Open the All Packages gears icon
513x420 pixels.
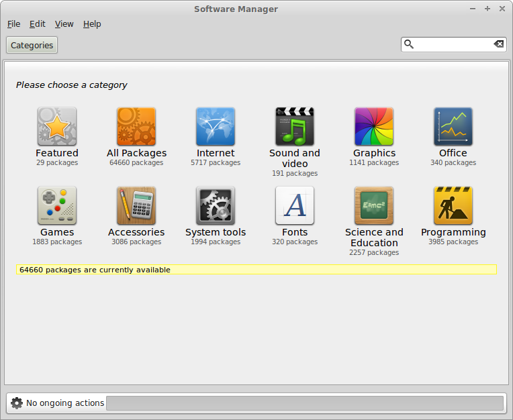tap(136, 126)
